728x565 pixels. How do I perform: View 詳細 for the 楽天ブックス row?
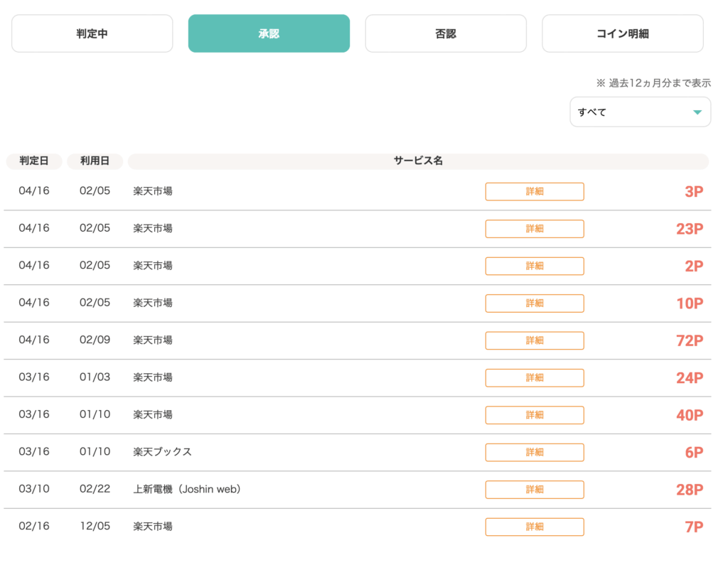pyautogui.click(x=534, y=453)
